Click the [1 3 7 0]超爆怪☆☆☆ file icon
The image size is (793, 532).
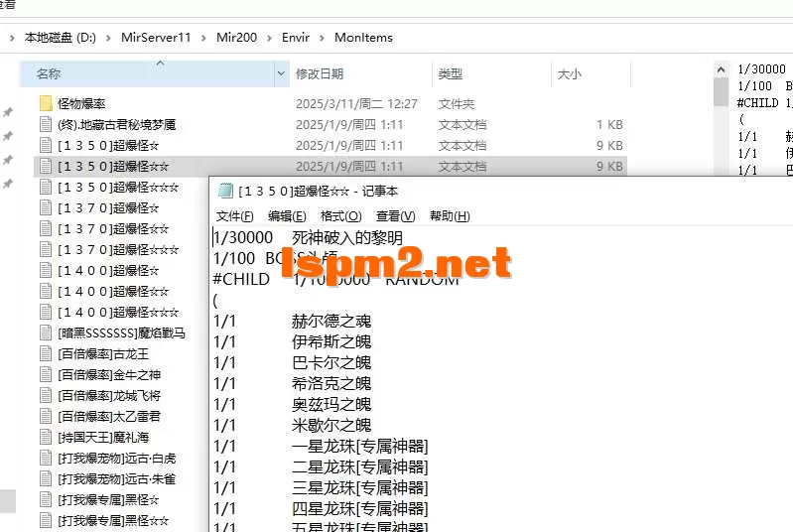46,249
